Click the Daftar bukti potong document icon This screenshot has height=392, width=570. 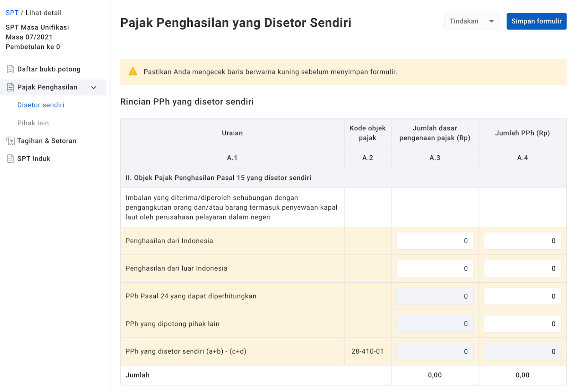tap(11, 69)
